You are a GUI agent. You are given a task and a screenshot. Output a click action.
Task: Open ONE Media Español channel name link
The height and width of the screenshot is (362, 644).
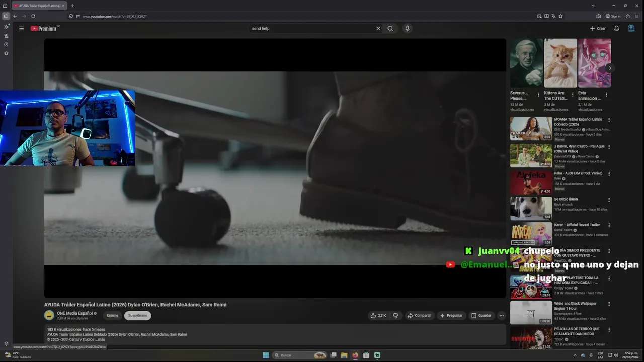pos(74,313)
